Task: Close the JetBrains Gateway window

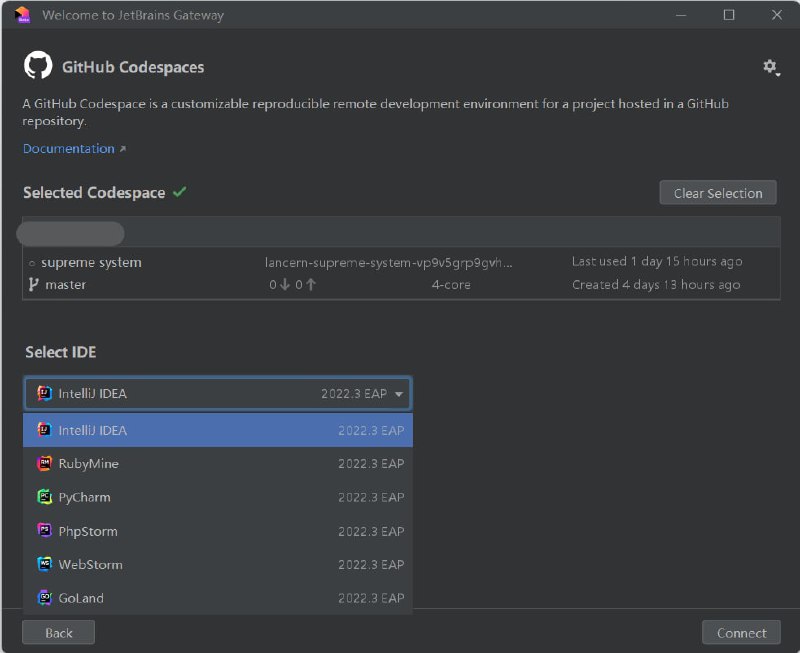Action: 777,15
